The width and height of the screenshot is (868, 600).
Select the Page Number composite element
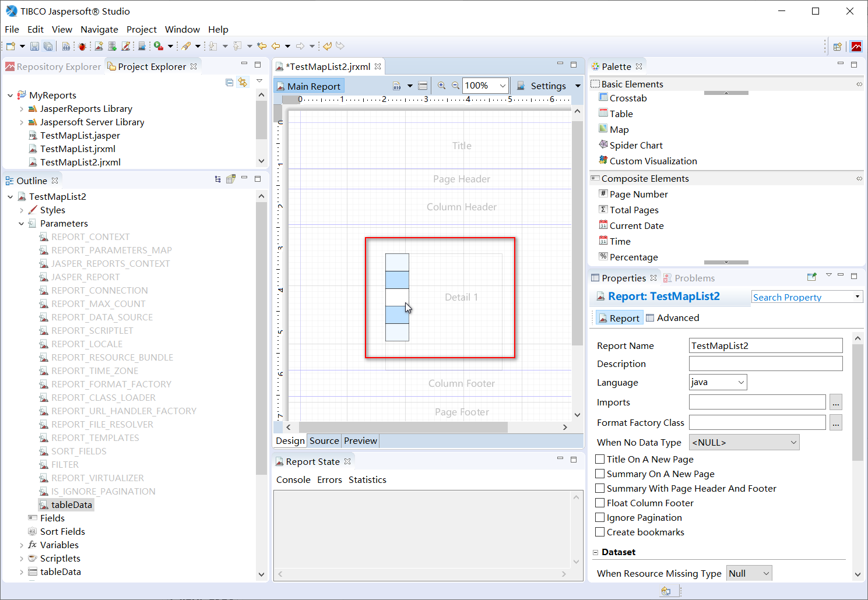[x=633, y=194]
